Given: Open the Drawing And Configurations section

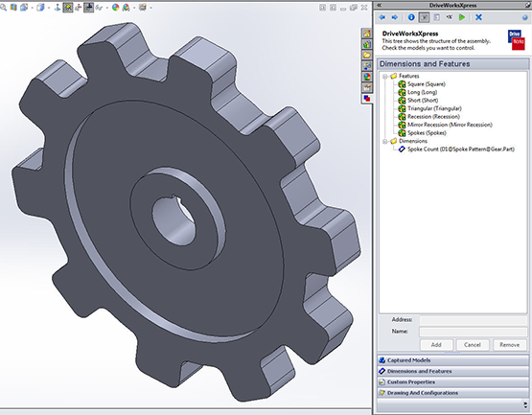Looking at the screenshot, I should 453,393.
